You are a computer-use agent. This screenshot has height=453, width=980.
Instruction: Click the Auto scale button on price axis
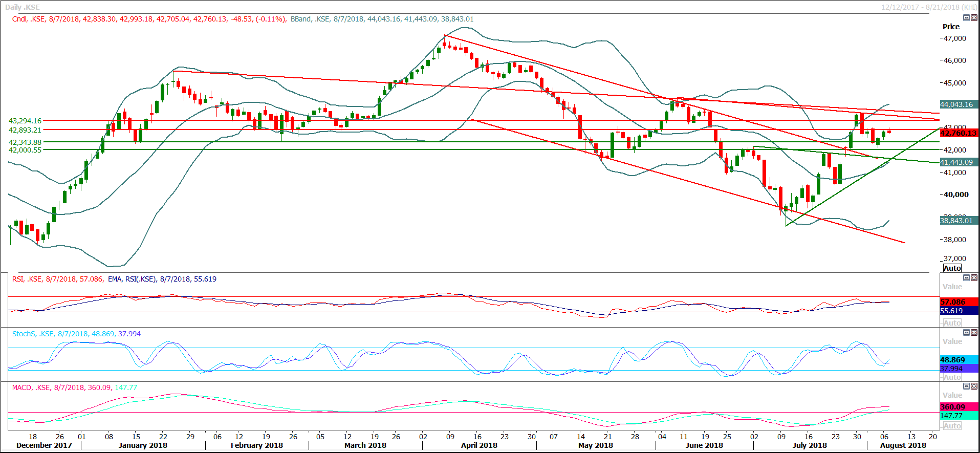tap(952, 268)
